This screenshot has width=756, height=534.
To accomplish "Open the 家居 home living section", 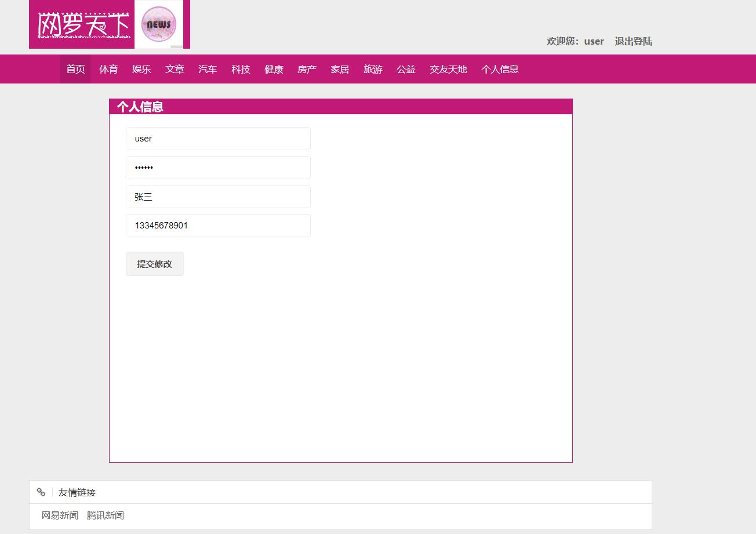I will (340, 68).
